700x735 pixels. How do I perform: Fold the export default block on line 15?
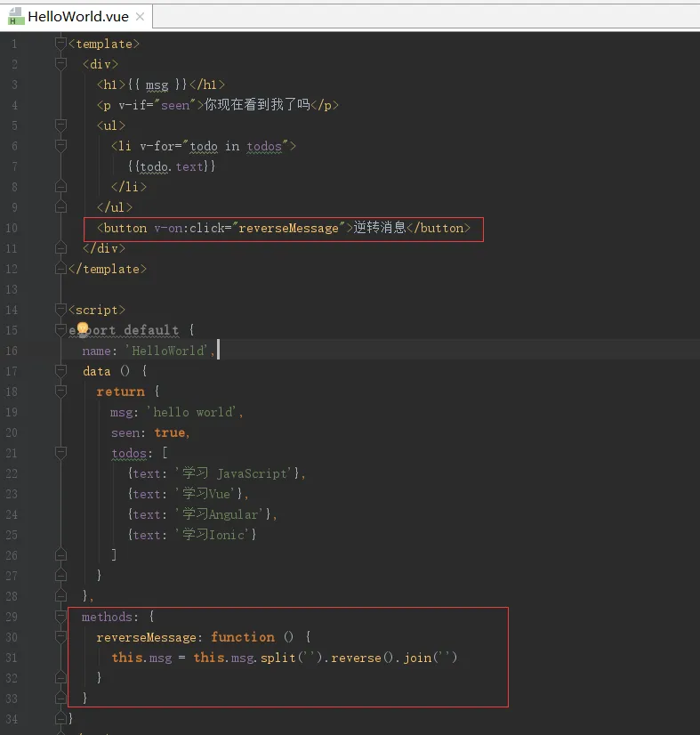point(60,330)
